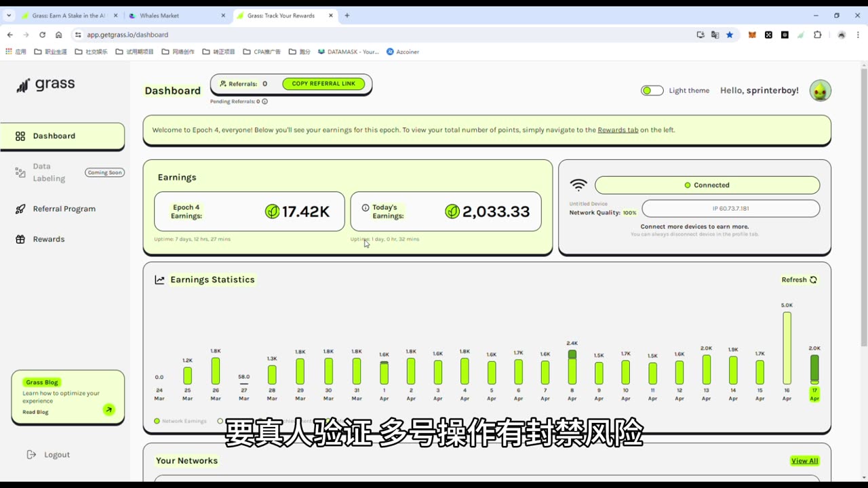Expand the tab search dropdown
Screen dimensions: 868x488
[9, 16]
